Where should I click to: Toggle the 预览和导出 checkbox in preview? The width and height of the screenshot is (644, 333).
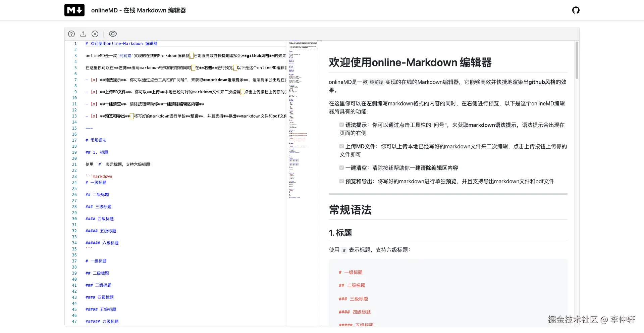pyautogui.click(x=341, y=181)
